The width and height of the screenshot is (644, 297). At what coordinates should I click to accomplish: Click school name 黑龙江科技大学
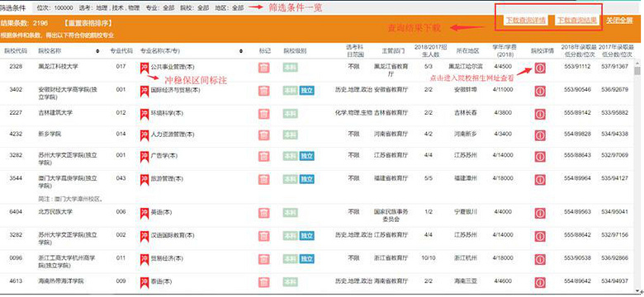58,66
